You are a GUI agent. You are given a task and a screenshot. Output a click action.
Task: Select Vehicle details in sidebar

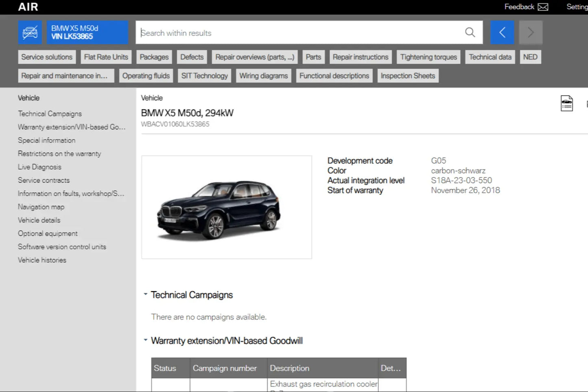pyautogui.click(x=39, y=220)
